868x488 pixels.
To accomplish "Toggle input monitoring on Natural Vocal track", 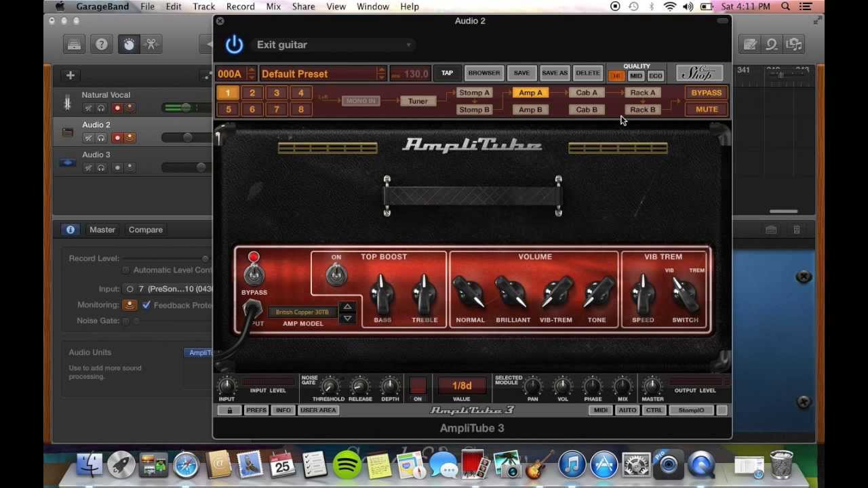I will coord(130,108).
